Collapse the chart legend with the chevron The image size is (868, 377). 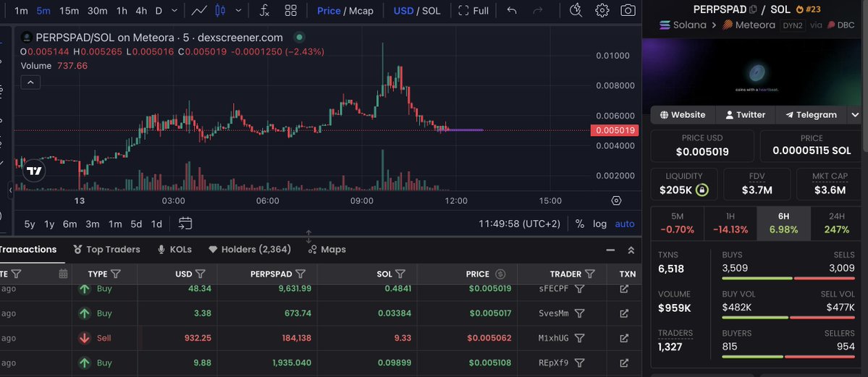click(30, 82)
